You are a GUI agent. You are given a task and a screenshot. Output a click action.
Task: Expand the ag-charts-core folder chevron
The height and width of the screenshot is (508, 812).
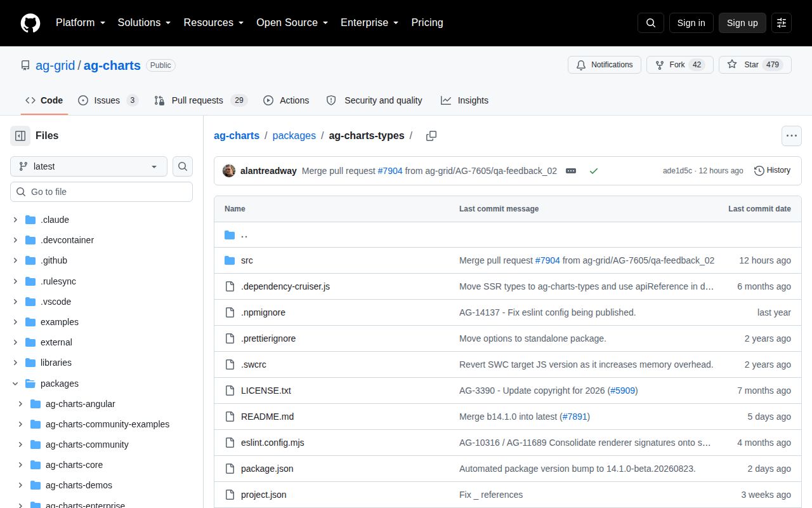click(x=20, y=465)
